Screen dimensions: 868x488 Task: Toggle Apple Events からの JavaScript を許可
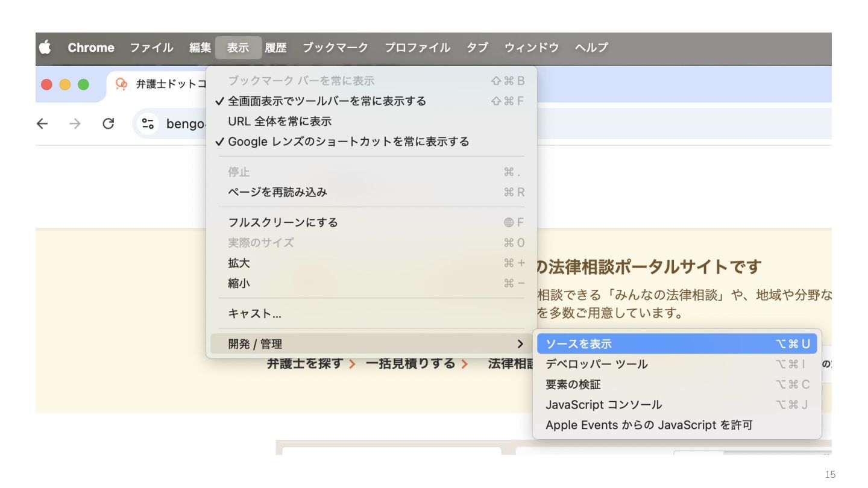[677, 425]
